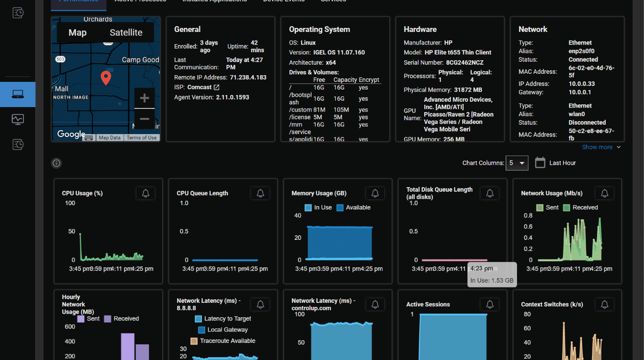Click the Gateway value 10.0.0.1
The height and width of the screenshot is (360, 644).
pos(580,92)
